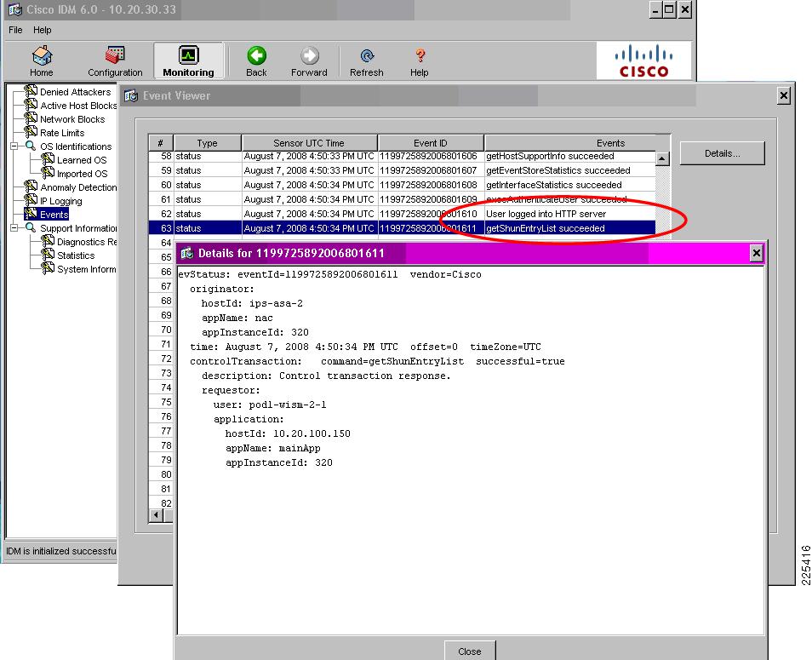Refresh the view with the Refresh icon
The image size is (812, 660).
click(366, 55)
